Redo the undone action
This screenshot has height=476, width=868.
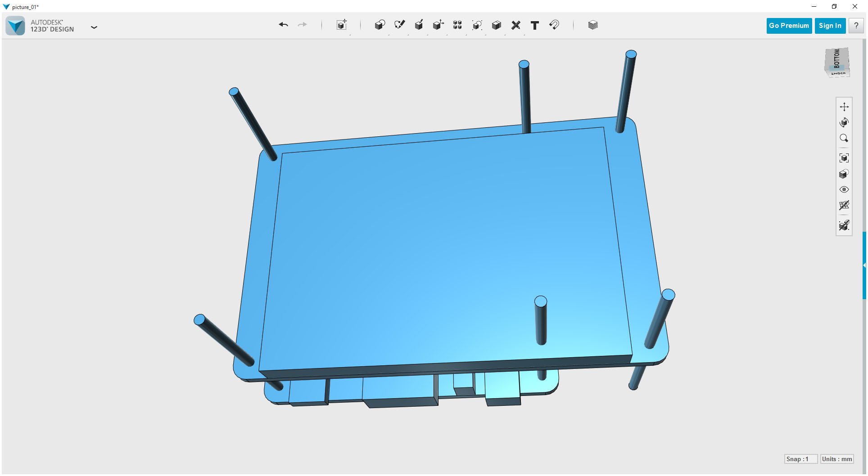tap(303, 25)
